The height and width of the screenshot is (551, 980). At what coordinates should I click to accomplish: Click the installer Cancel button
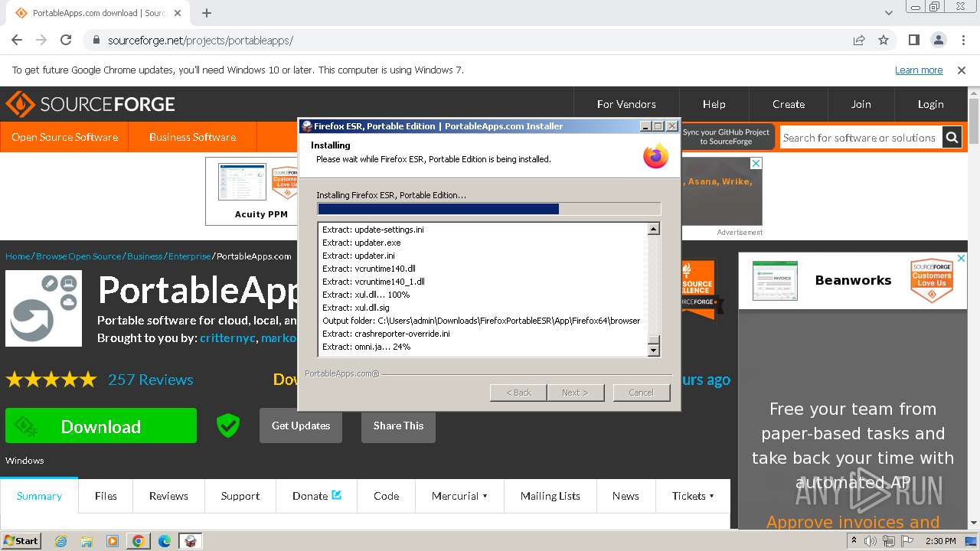coord(641,393)
